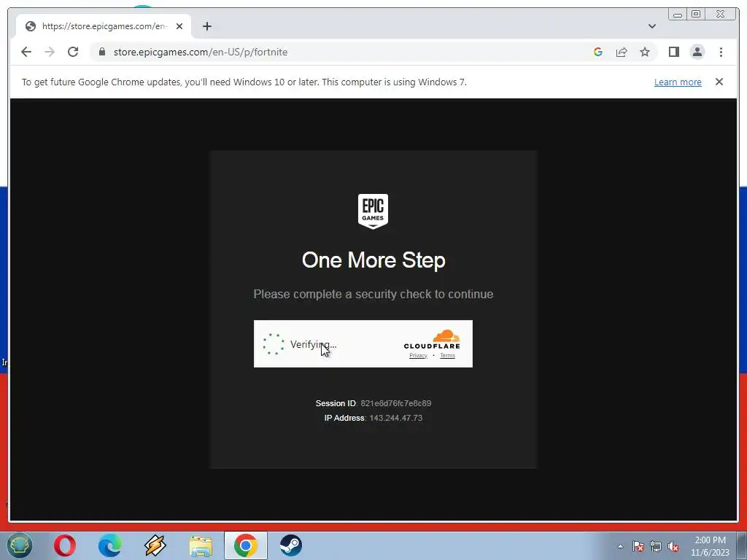Follow the Learn more link
The width and height of the screenshot is (747, 560).
coord(678,82)
